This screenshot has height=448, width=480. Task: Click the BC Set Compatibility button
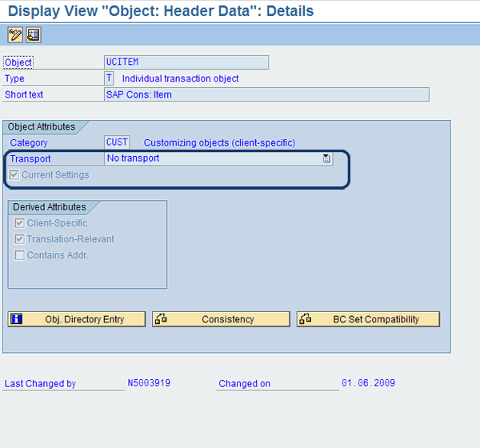pyautogui.click(x=368, y=319)
